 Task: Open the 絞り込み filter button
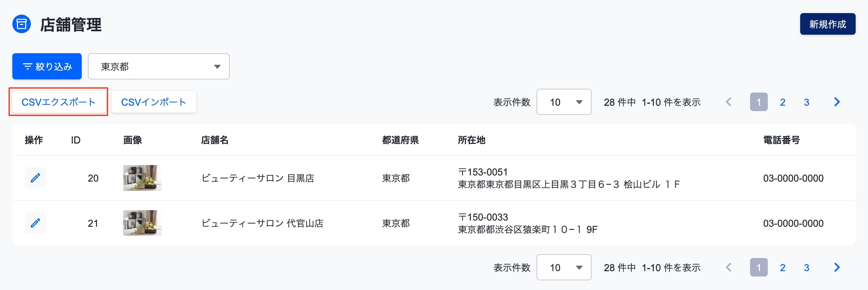(47, 66)
